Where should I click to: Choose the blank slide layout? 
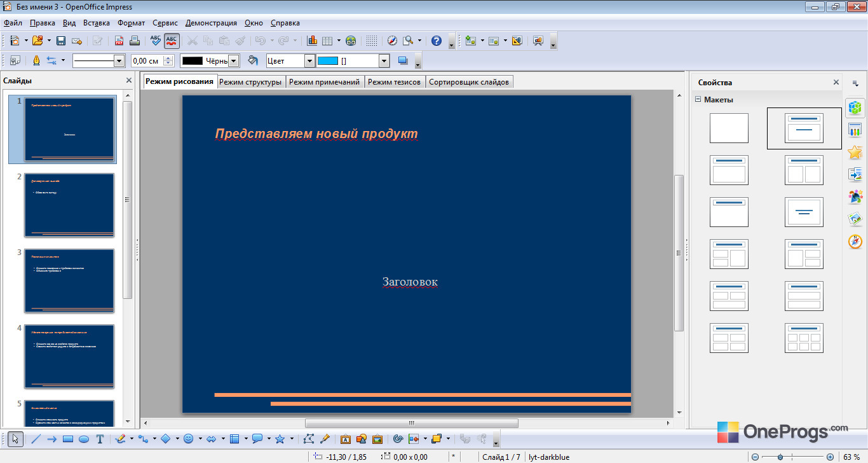point(729,128)
